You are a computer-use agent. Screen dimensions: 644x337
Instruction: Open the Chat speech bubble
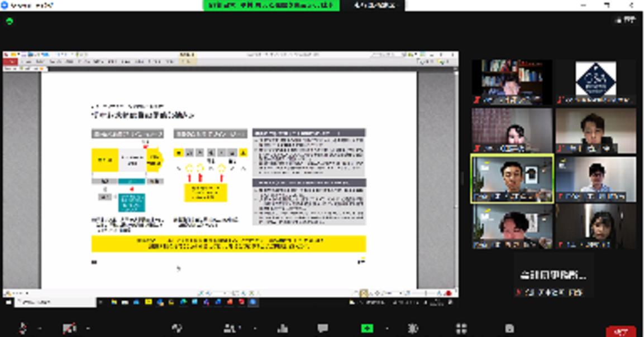click(x=323, y=329)
